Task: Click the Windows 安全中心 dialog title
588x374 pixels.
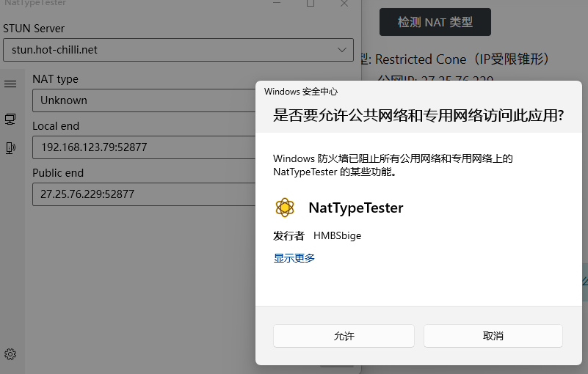Action: point(301,92)
